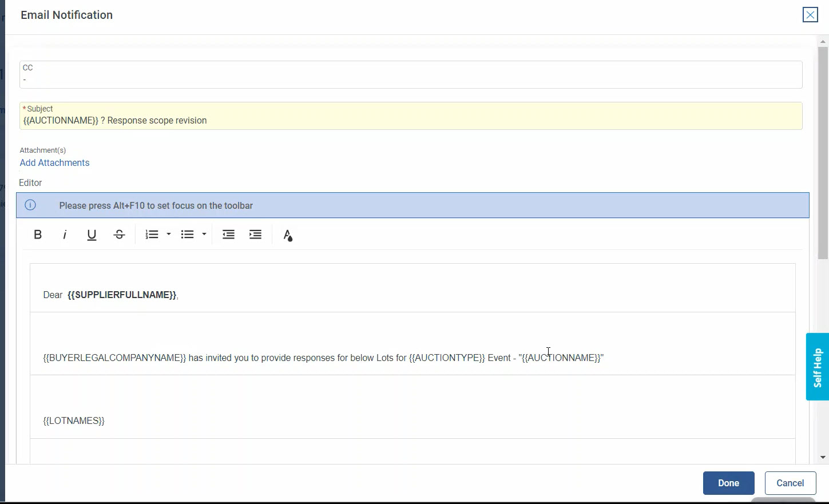Expand numbered list style dropdown arrow

(168, 235)
